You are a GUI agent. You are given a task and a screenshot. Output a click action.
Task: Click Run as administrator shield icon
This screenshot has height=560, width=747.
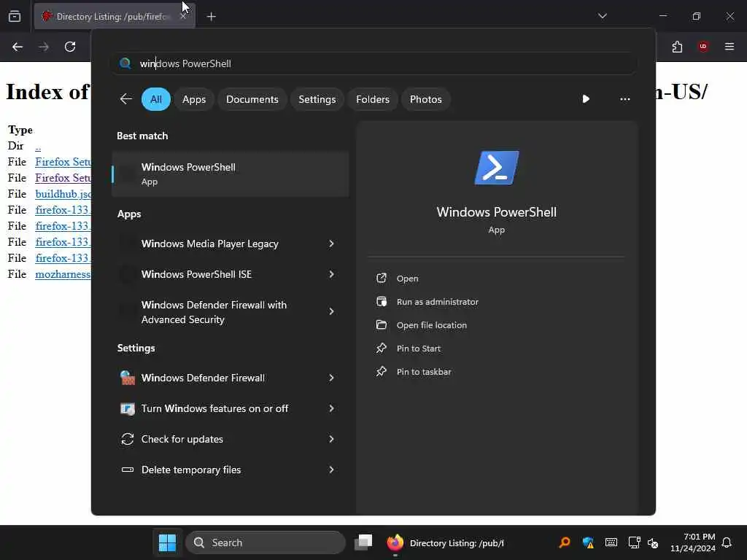pyautogui.click(x=381, y=301)
